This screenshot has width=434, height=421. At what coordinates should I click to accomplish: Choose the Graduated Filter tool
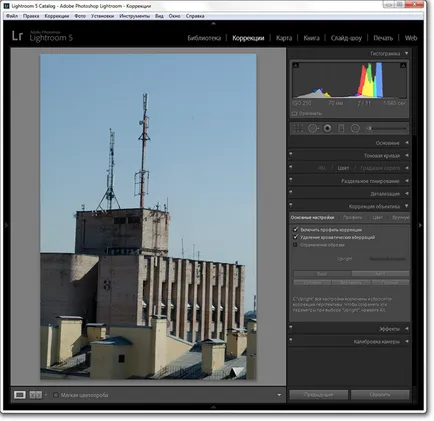(x=341, y=128)
